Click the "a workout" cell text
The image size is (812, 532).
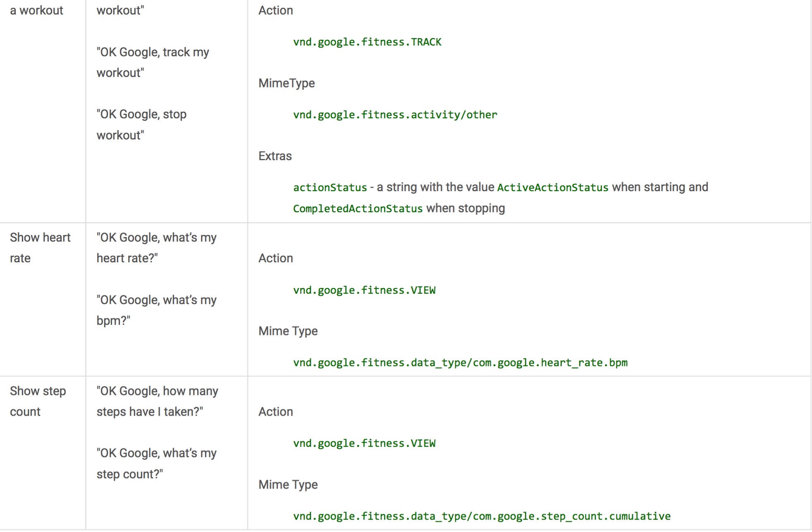coord(36,10)
